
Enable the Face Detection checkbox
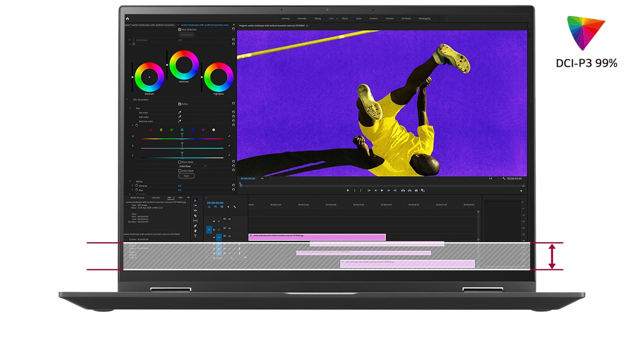(180, 30)
